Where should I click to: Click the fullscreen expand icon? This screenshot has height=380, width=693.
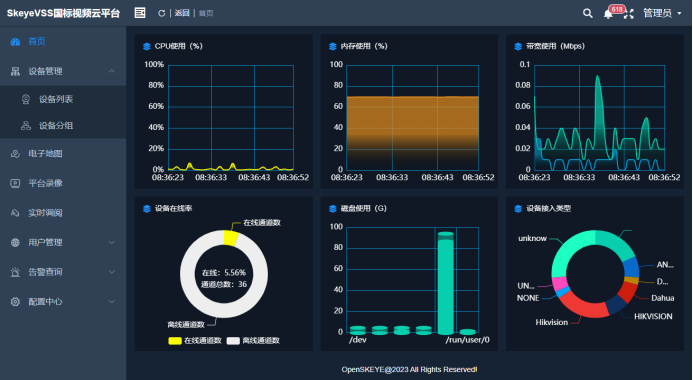[x=628, y=14]
